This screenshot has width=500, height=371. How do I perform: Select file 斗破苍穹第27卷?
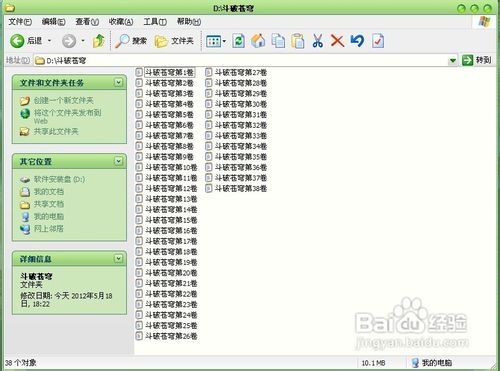[241, 72]
